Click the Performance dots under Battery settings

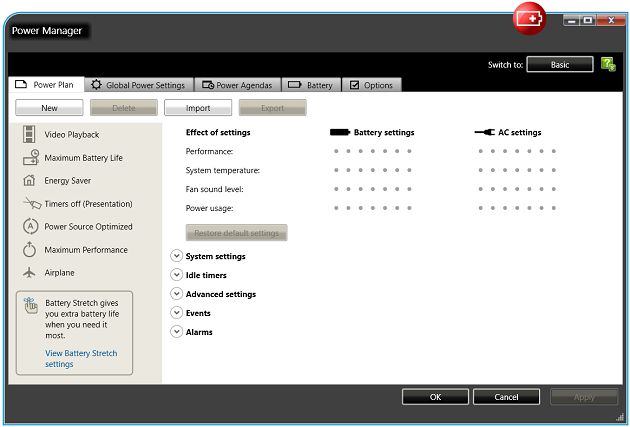(x=373, y=151)
